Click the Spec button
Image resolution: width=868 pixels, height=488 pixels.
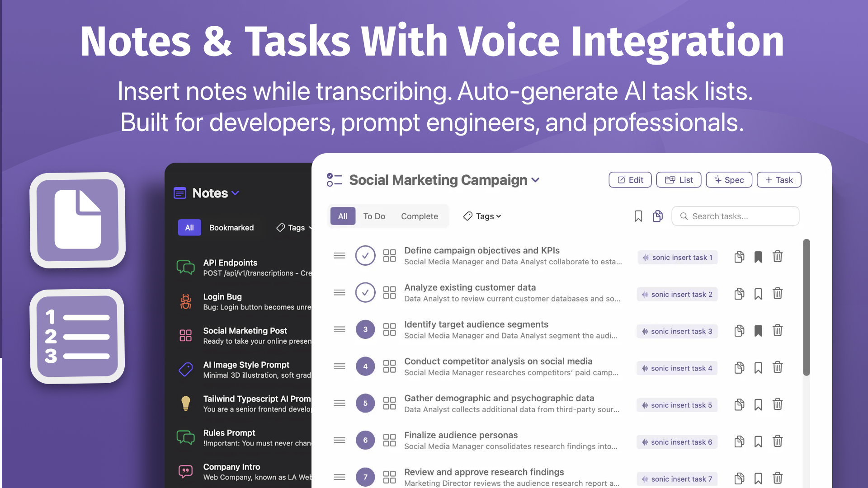coord(729,180)
